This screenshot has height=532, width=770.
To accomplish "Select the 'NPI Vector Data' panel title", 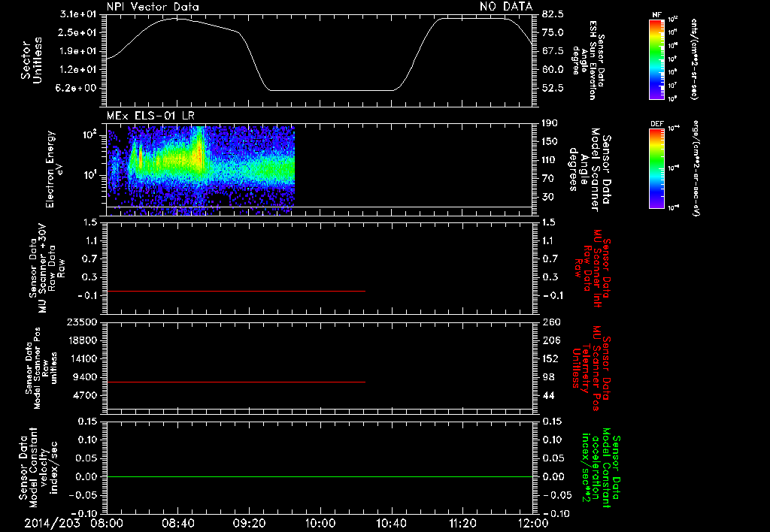I will 153,7.
